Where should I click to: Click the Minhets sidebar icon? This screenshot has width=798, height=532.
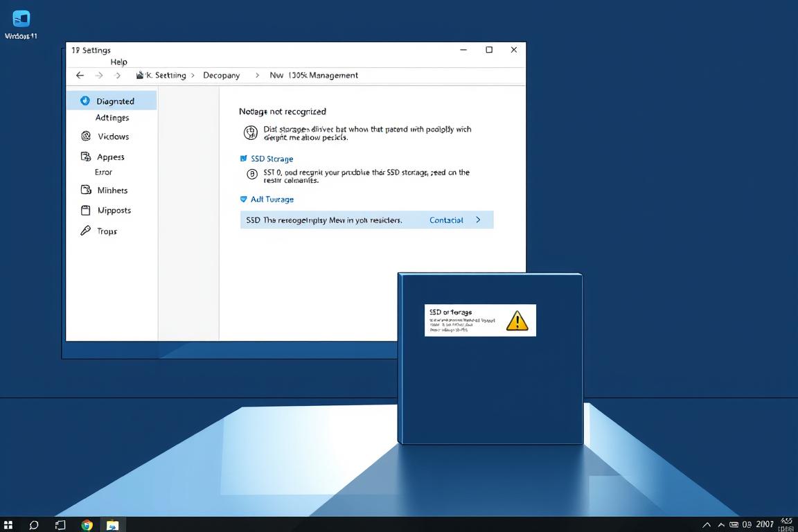click(x=86, y=190)
